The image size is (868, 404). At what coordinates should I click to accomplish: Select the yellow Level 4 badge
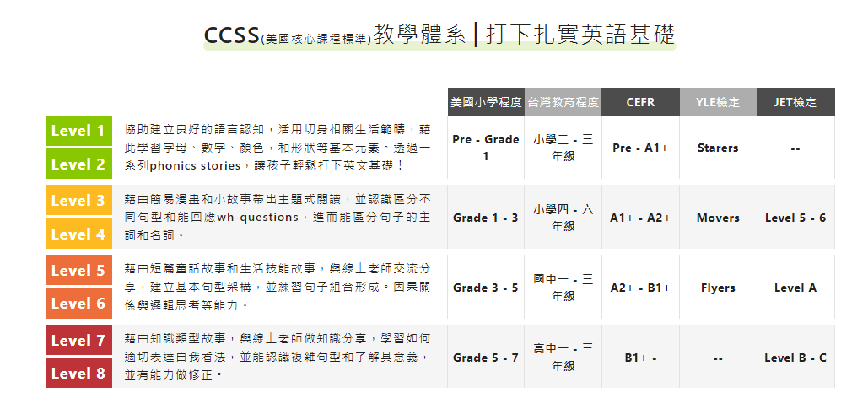[78, 234]
